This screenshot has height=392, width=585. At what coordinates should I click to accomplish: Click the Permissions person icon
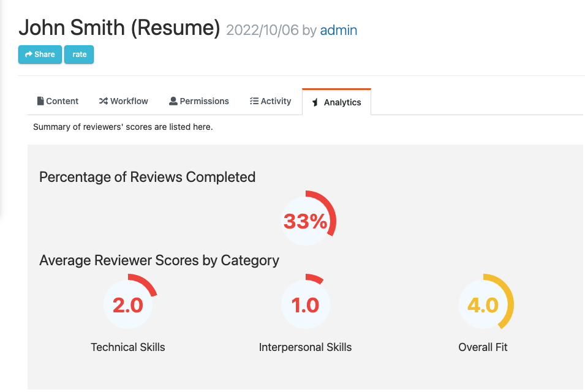pos(173,100)
